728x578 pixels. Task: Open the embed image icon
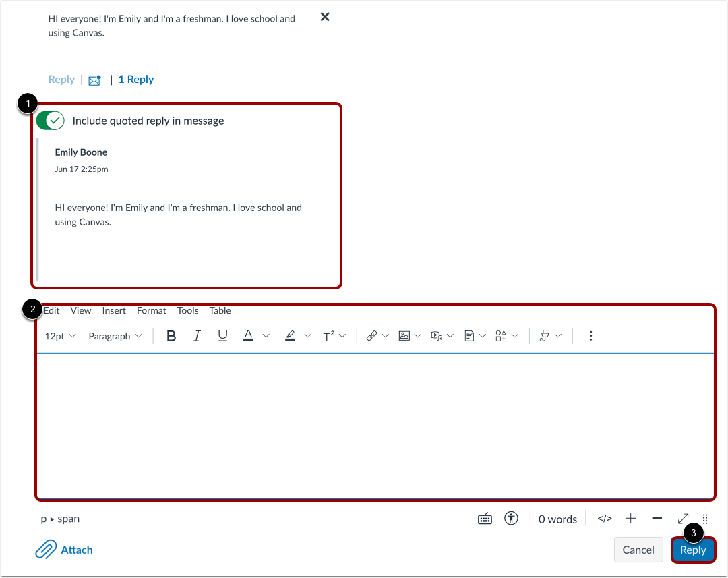405,335
